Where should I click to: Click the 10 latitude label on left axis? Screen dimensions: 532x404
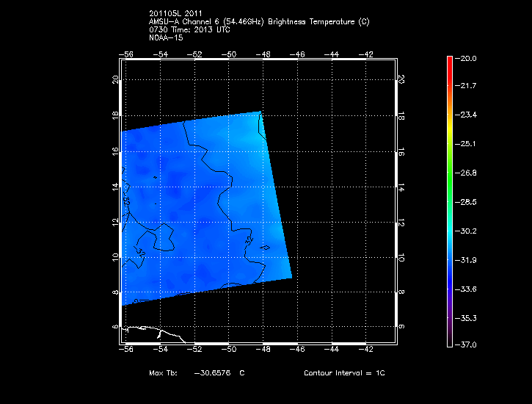tap(115, 257)
